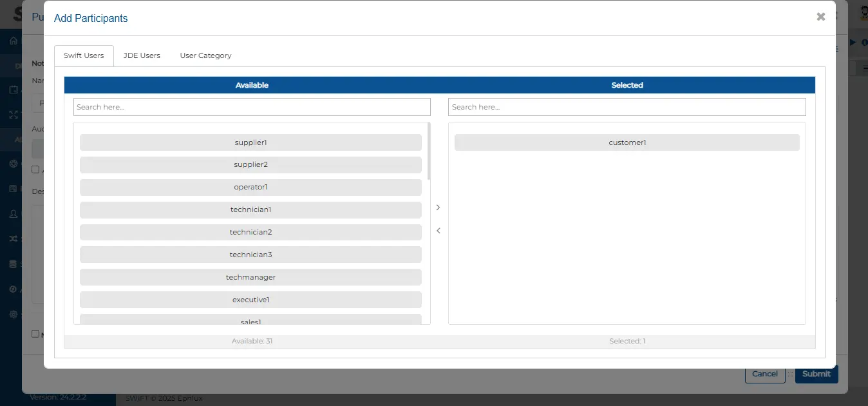Click the left arrow to remove selection
868x406 pixels.
(x=438, y=231)
